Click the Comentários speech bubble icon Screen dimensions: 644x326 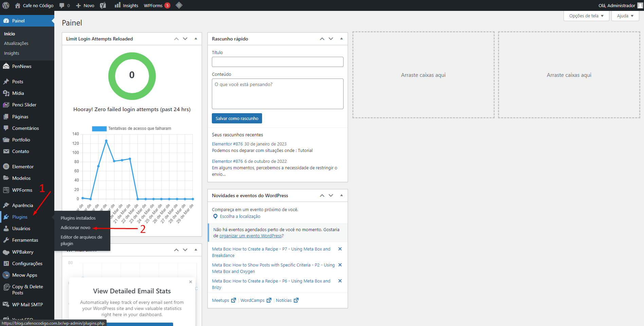click(6, 128)
